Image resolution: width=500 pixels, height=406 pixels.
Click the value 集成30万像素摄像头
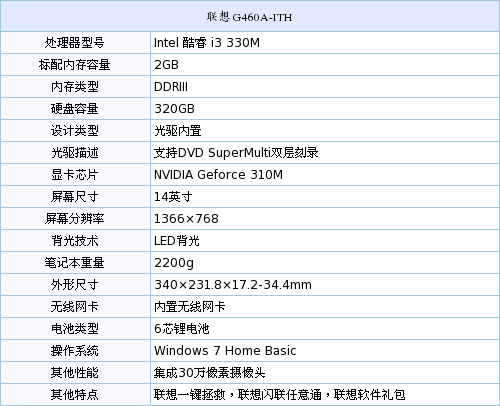coord(210,373)
